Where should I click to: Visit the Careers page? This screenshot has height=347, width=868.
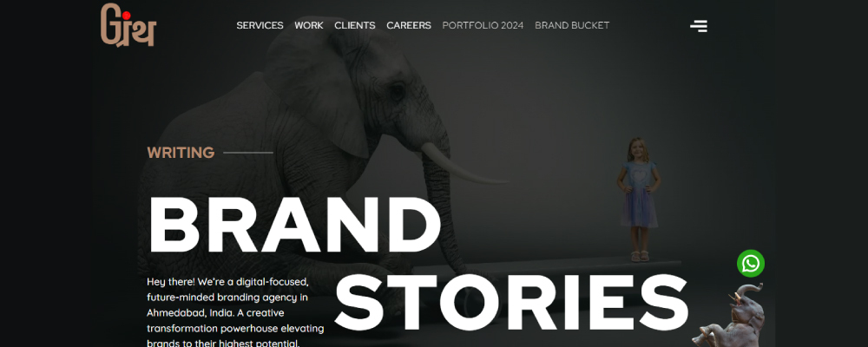tap(409, 25)
